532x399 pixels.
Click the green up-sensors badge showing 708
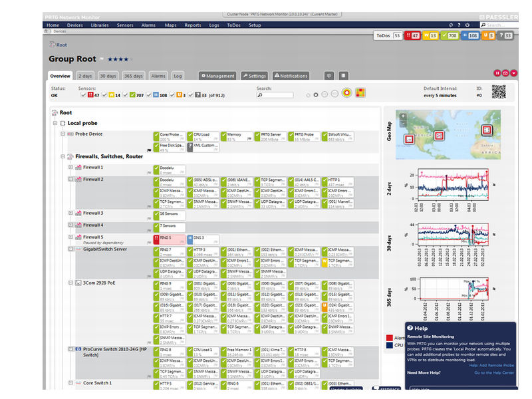pos(450,36)
